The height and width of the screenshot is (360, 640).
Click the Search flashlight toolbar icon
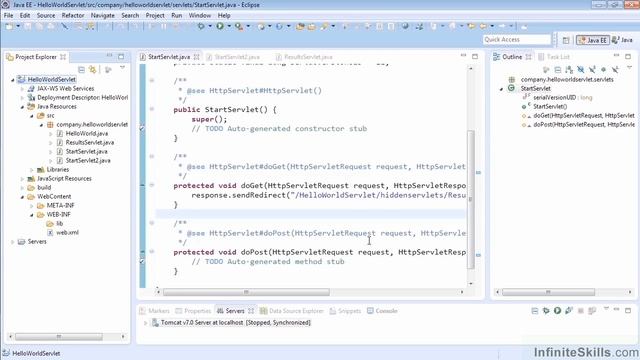(x=324, y=27)
